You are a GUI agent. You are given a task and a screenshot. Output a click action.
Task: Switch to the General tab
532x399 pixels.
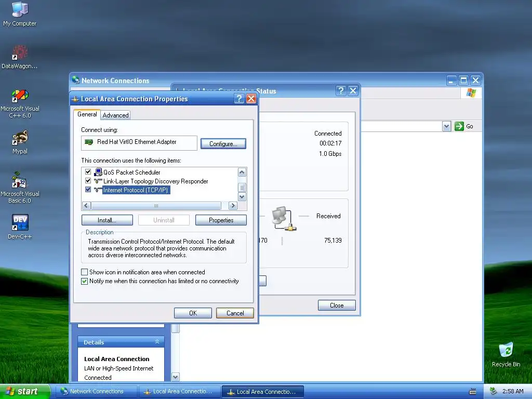(87, 114)
